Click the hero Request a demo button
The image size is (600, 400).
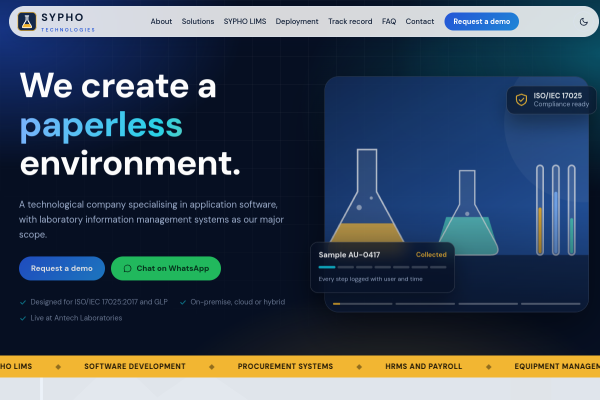(62, 268)
